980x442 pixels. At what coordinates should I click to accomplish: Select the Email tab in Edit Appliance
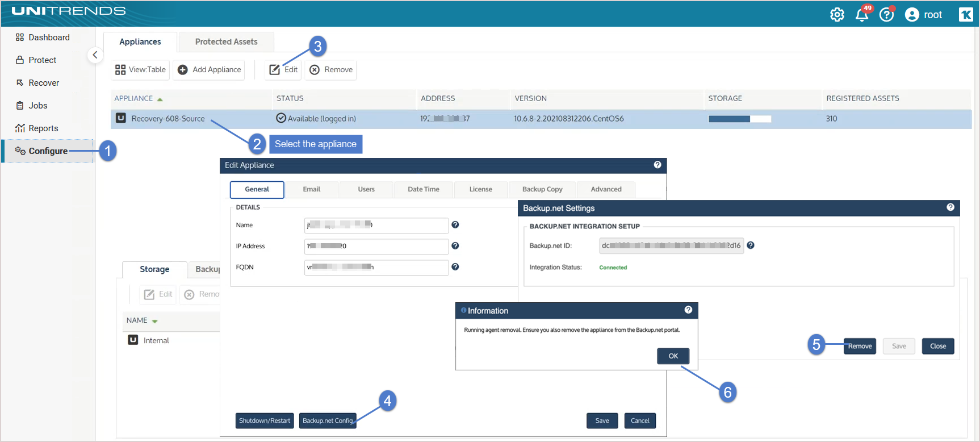[312, 189]
